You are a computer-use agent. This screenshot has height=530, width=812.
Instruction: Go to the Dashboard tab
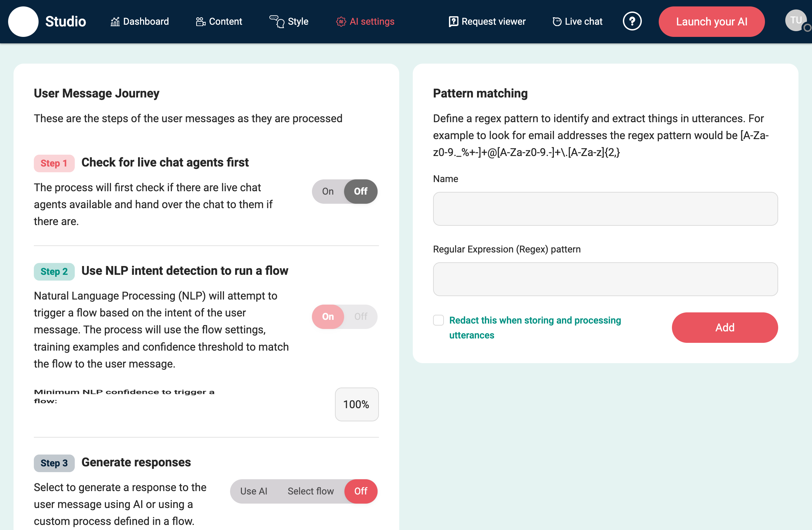pyautogui.click(x=145, y=21)
